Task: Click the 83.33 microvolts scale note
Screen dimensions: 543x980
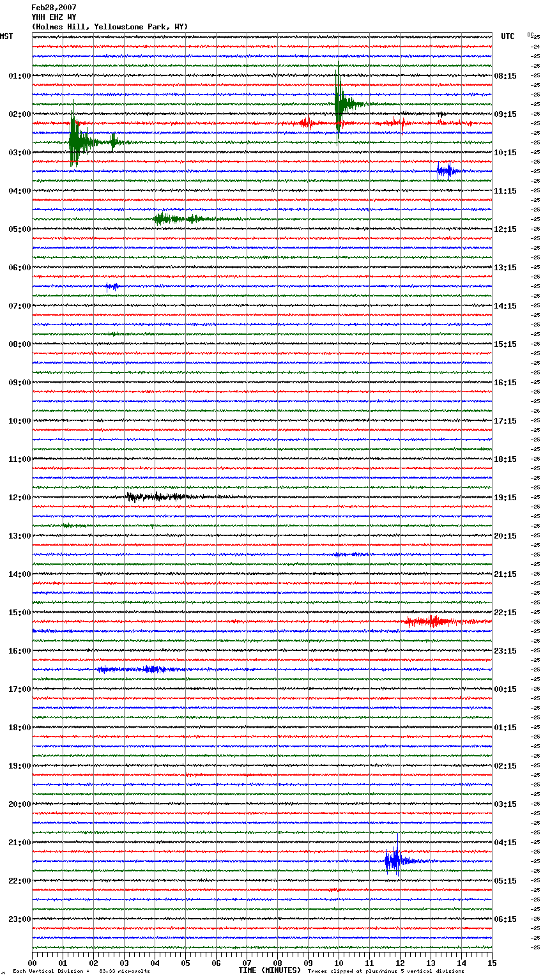Action: (x=81, y=972)
